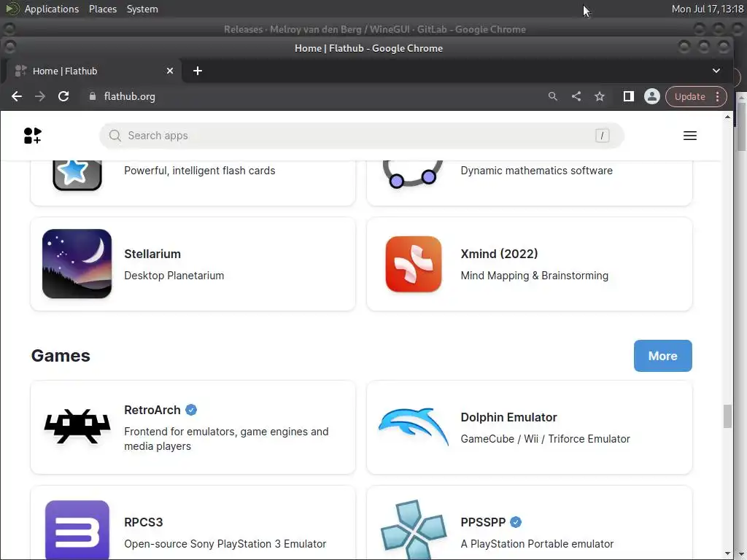747x560 pixels.
Task: Open the Xmind (2022) title link
Action: (x=499, y=254)
